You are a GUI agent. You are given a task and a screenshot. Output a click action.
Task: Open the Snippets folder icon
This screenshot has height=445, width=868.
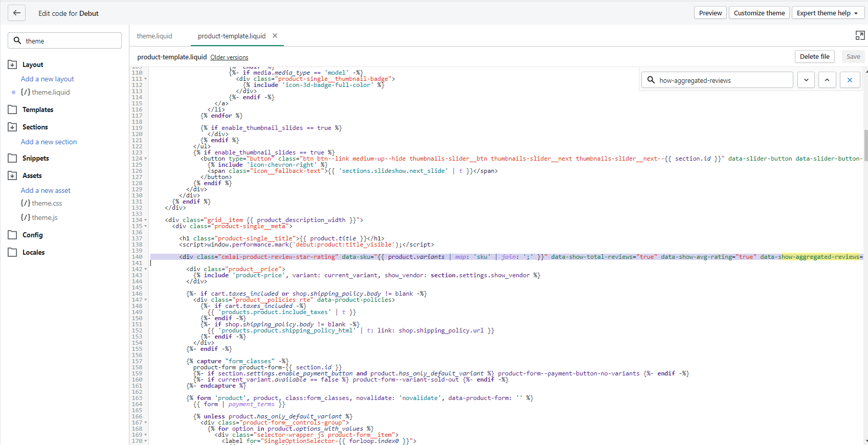click(x=12, y=158)
